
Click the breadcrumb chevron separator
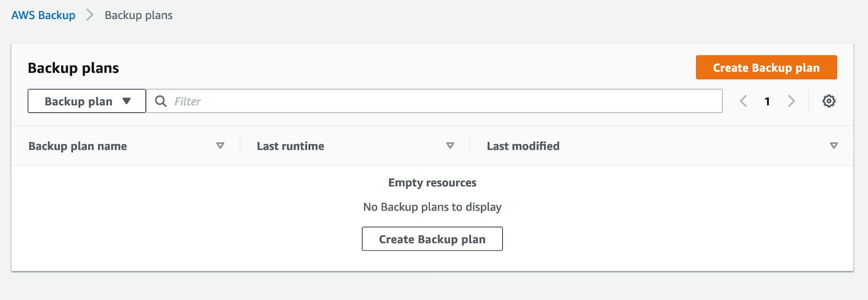[x=90, y=15]
